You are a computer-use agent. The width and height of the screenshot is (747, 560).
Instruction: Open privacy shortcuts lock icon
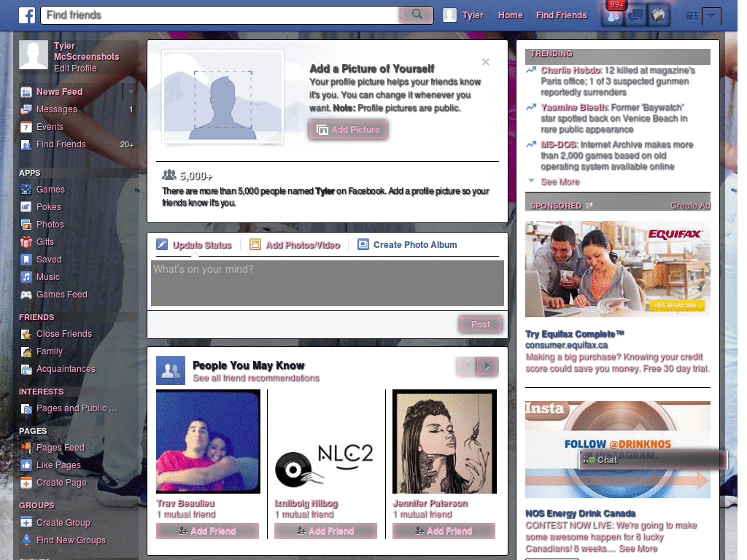692,16
